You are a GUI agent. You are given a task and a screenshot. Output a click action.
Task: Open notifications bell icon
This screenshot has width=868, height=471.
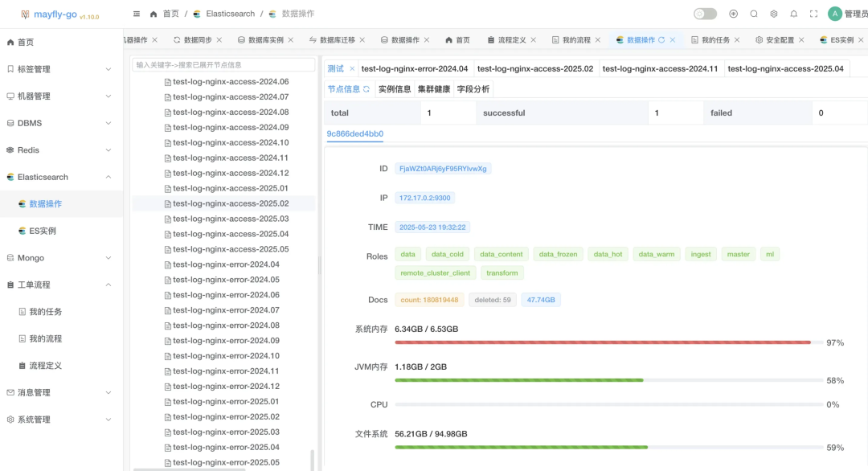click(x=794, y=14)
